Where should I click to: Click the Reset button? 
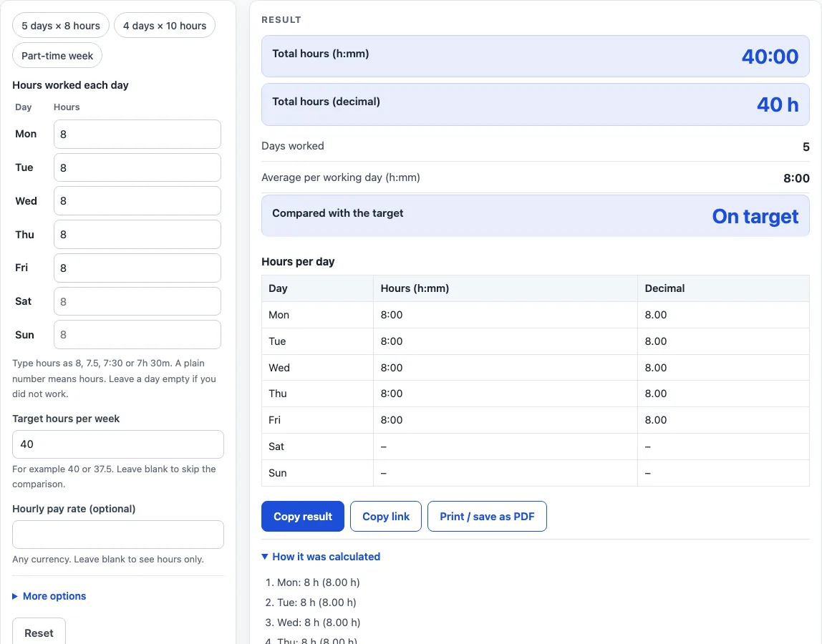pos(39,633)
